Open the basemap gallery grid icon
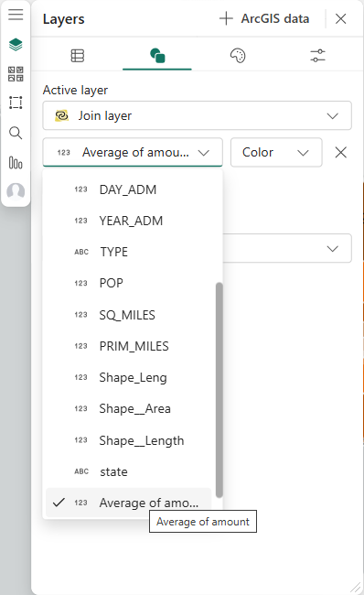 16,74
